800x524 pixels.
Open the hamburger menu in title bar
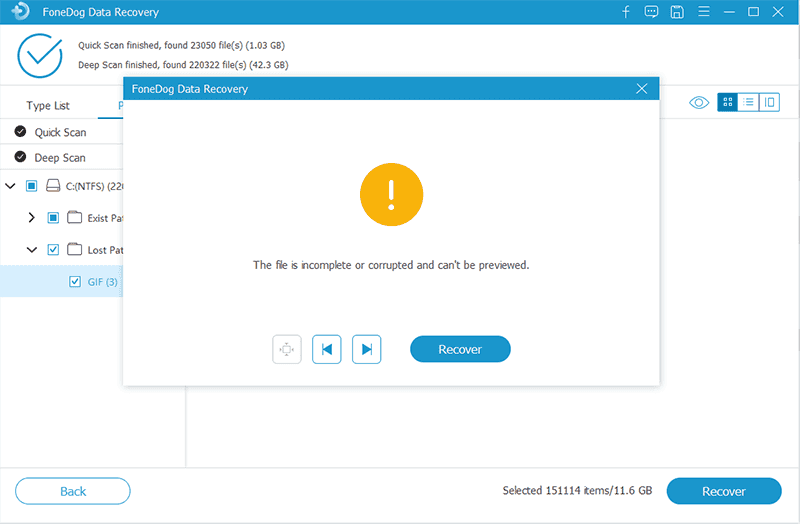pos(703,12)
